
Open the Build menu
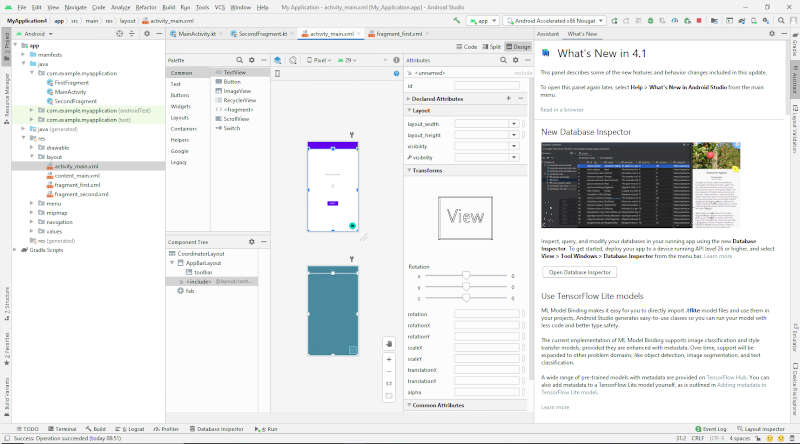(168, 7)
